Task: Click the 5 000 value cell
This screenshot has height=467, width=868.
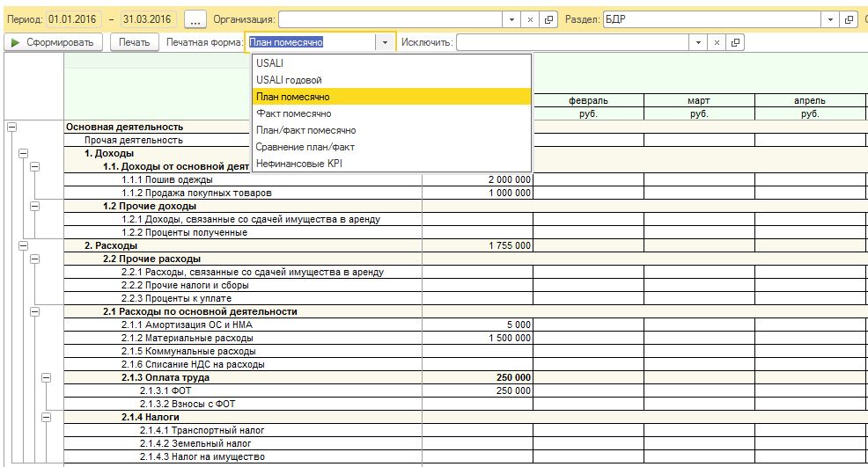Action: coord(477,325)
